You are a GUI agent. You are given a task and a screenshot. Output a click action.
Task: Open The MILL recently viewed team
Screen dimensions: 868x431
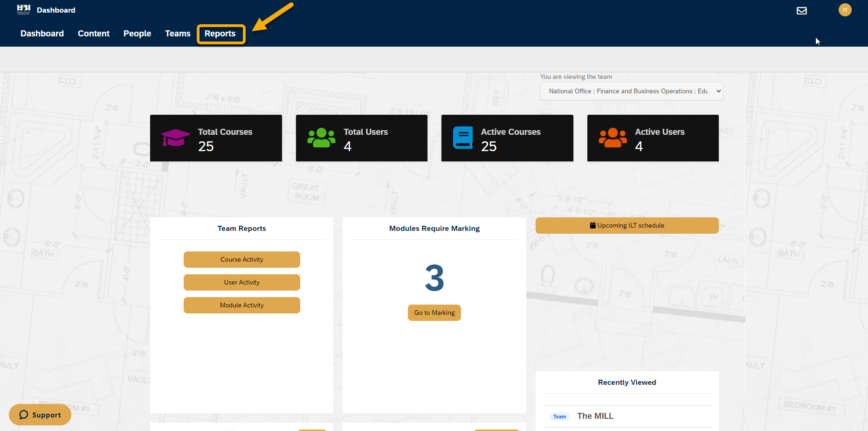point(595,416)
